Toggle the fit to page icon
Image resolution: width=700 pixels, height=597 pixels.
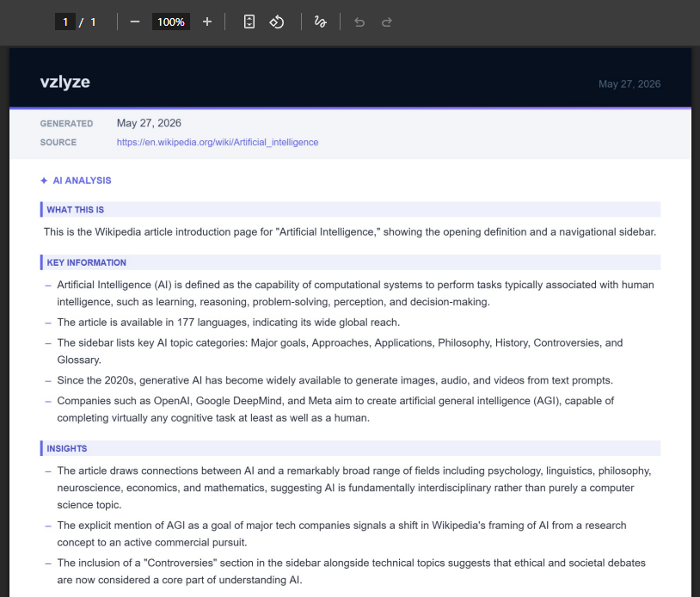pyautogui.click(x=249, y=22)
